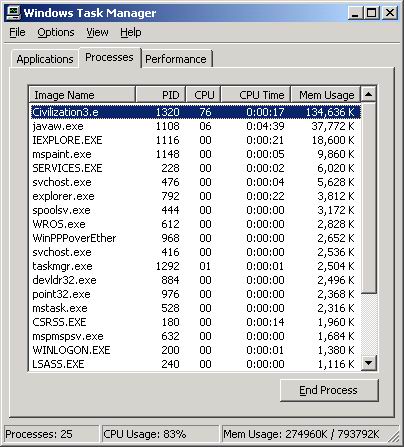This screenshot has height=447, width=404.
Task: Select the mspaint.exe process row
Action: [196, 154]
